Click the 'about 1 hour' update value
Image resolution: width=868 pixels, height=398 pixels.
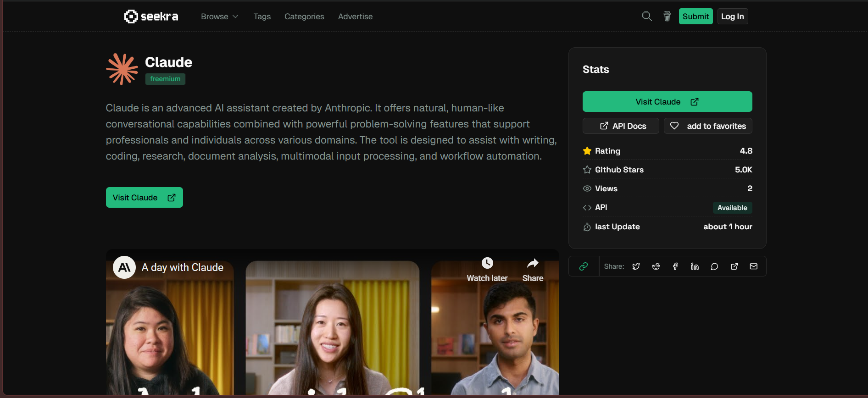(x=728, y=227)
